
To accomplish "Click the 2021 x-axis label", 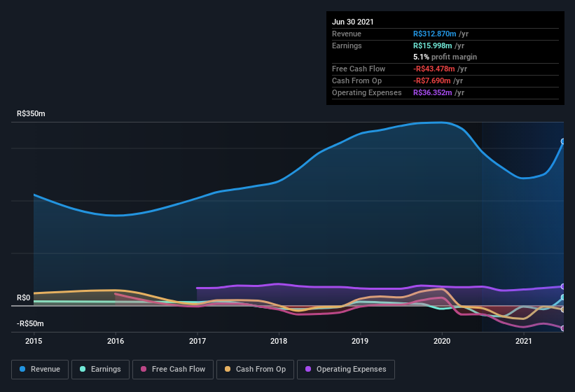I will coord(524,341).
